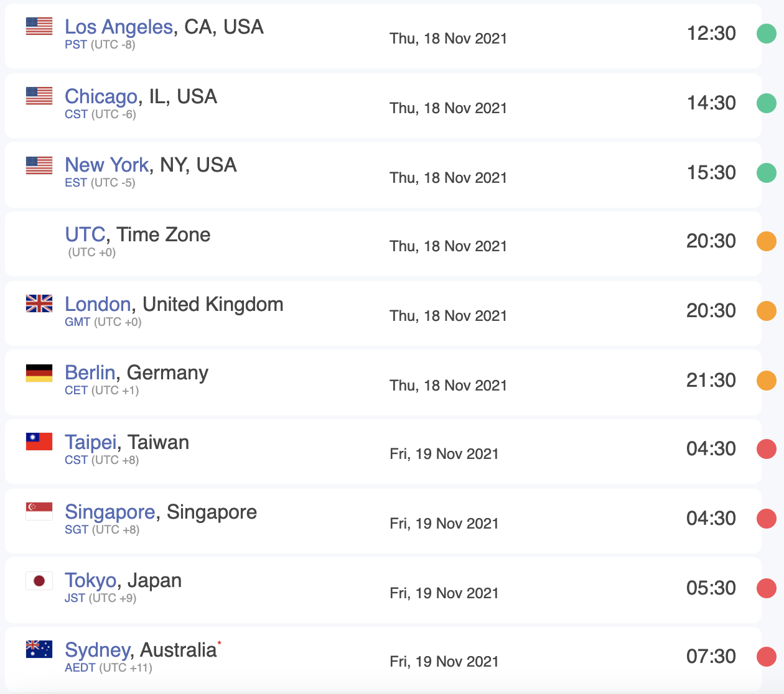The image size is (784, 694).
Task: Click the UK flag beside London
Action: (39, 303)
